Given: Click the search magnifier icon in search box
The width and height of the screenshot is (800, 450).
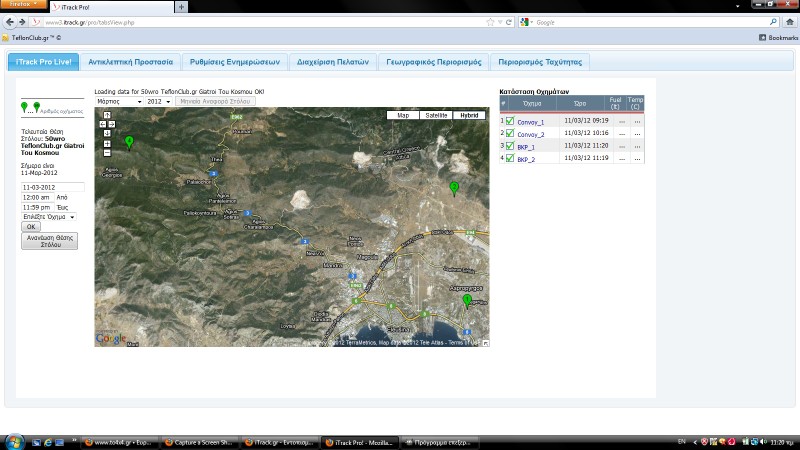Looking at the screenshot, I should click(x=773, y=22).
